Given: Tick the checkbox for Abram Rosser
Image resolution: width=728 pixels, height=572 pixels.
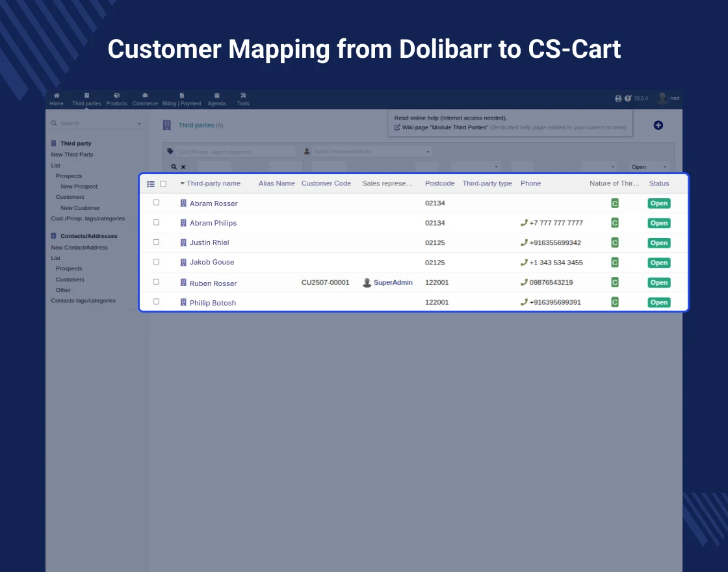Looking at the screenshot, I should click(x=156, y=203).
